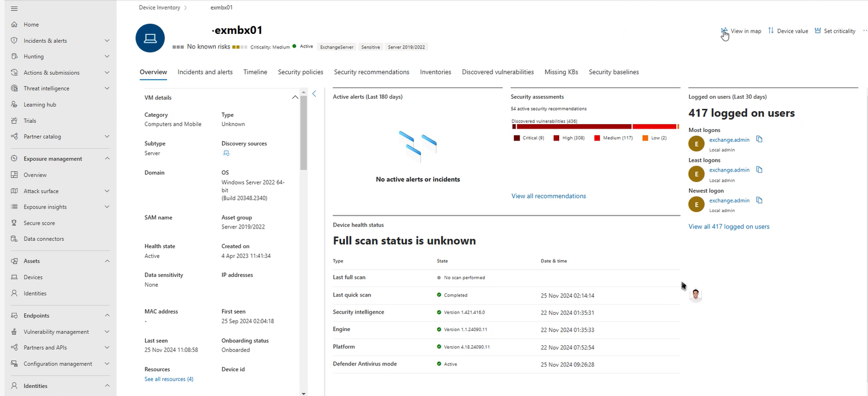This screenshot has height=396, width=868.
Task: Expand the Actions & submissions chevron
Action: (x=107, y=73)
